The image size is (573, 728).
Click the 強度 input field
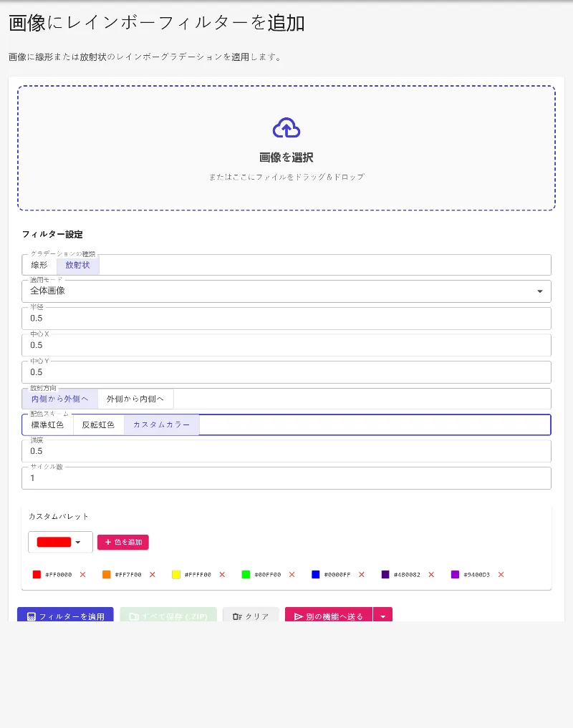pos(286,451)
